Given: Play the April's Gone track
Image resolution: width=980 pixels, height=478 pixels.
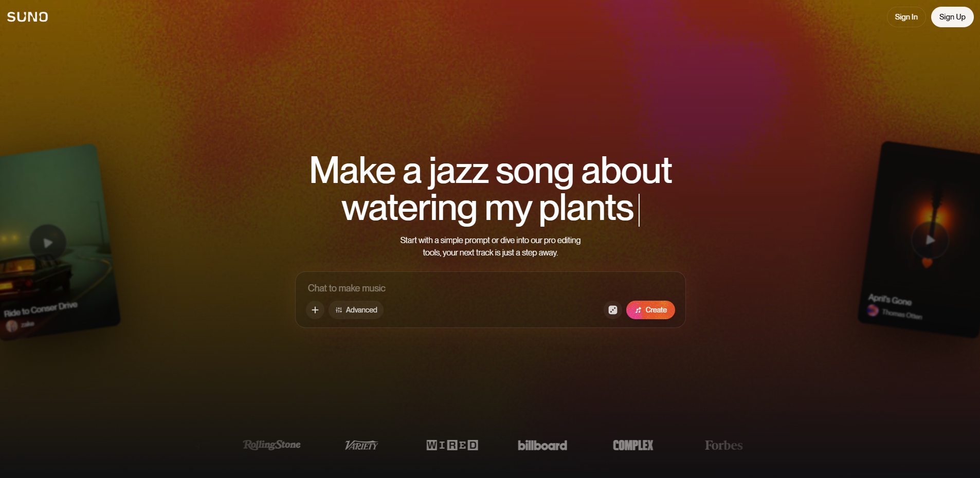Looking at the screenshot, I should click(930, 240).
